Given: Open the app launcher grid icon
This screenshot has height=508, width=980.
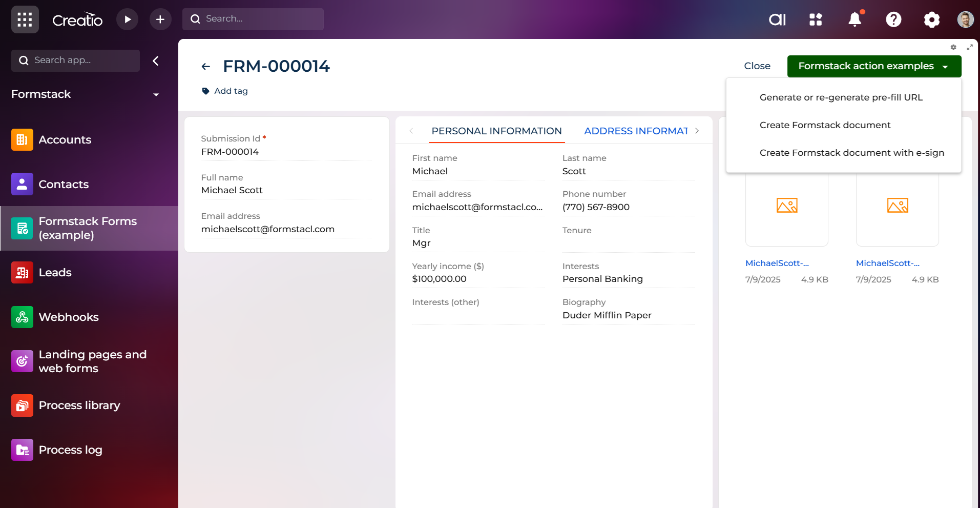Looking at the screenshot, I should pos(25,19).
